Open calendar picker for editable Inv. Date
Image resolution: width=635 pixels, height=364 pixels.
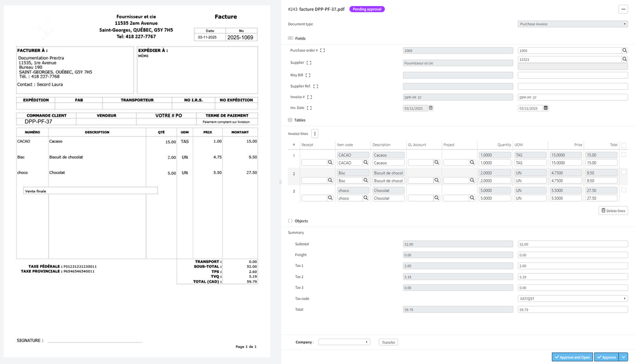tap(546, 108)
